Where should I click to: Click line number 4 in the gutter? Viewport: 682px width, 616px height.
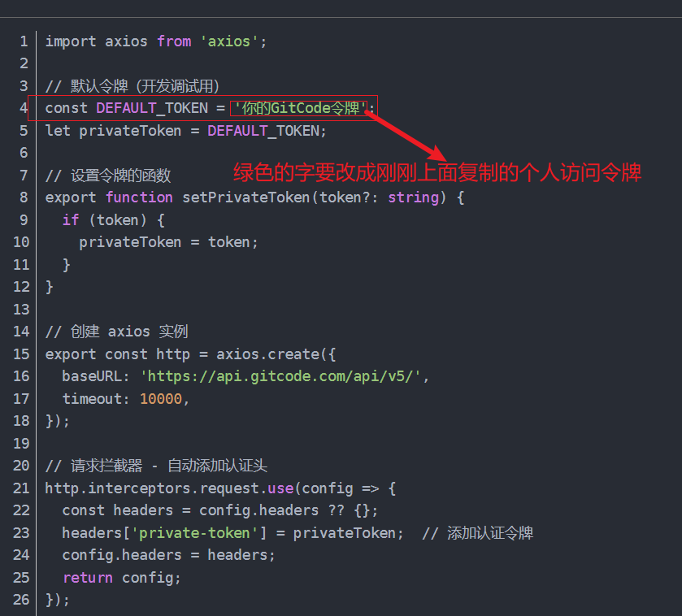coord(24,107)
